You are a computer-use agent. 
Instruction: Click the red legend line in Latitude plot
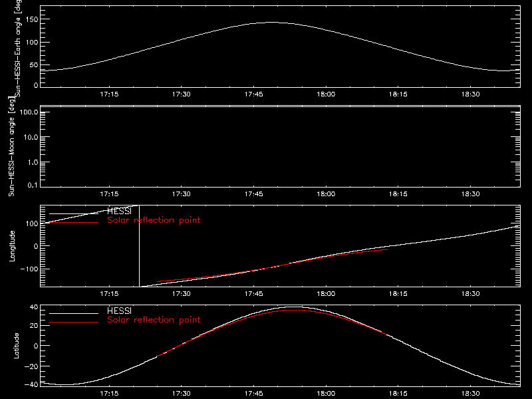point(74,322)
